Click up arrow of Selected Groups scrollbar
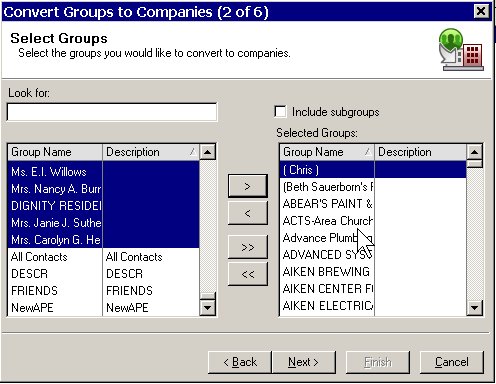 [x=474, y=152]
